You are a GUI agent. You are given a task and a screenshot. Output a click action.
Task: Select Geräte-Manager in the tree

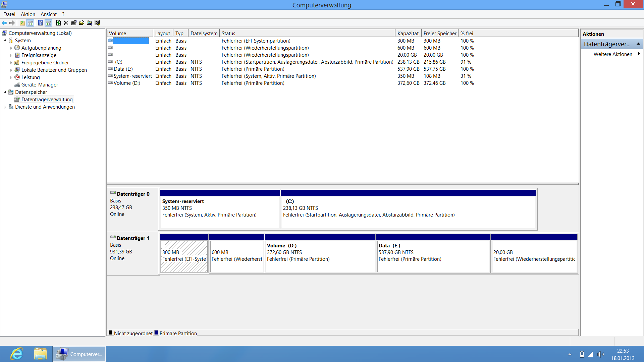coord(40,85)
